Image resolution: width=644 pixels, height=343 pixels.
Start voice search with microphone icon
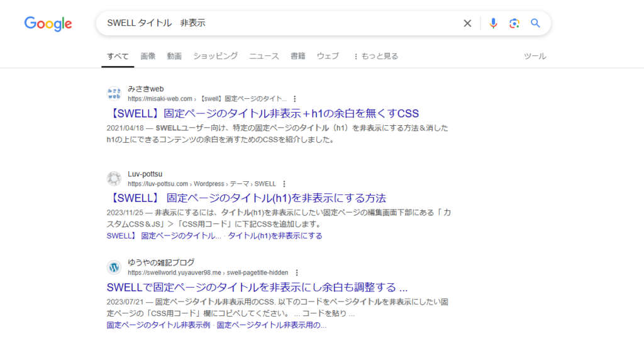tap(493, 23)
